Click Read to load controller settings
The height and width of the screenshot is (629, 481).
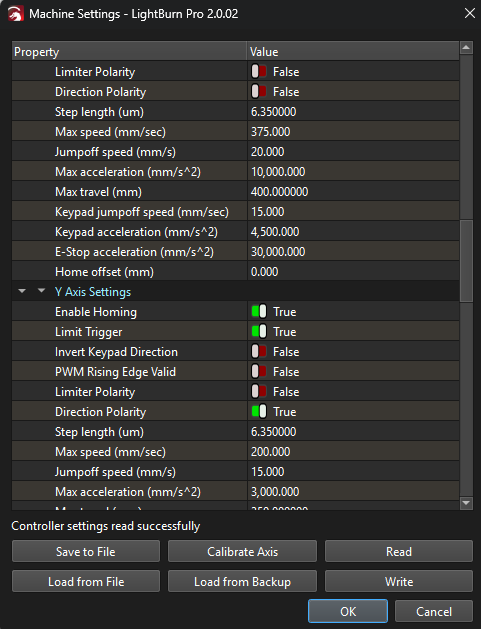tap(399, 552)
